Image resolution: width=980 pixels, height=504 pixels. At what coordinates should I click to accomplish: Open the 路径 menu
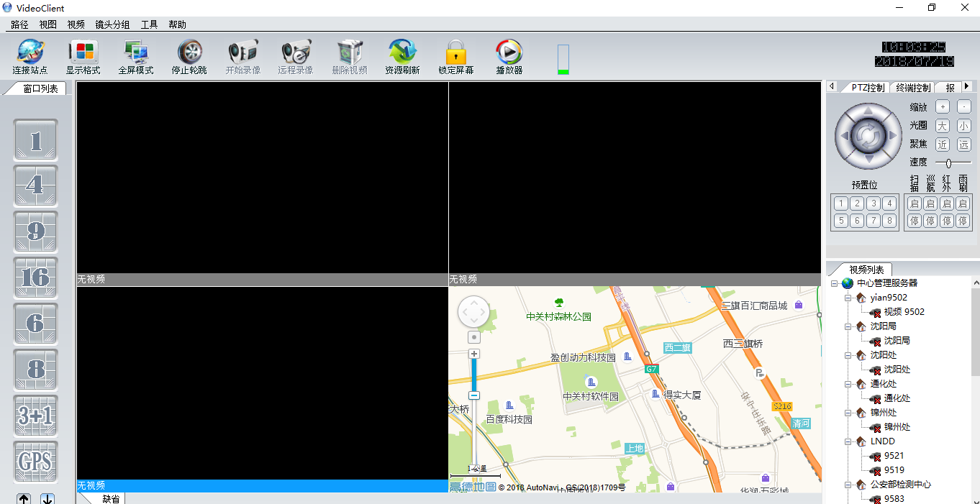[x=19, y=24]
